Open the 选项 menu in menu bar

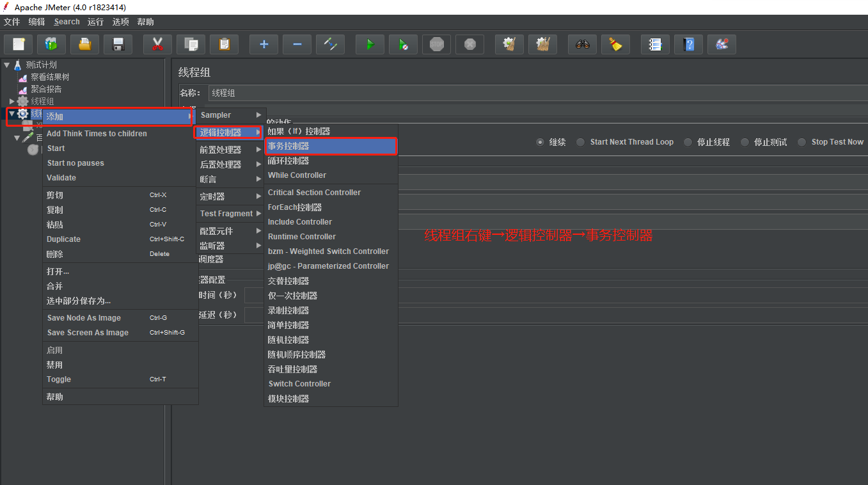121,22
